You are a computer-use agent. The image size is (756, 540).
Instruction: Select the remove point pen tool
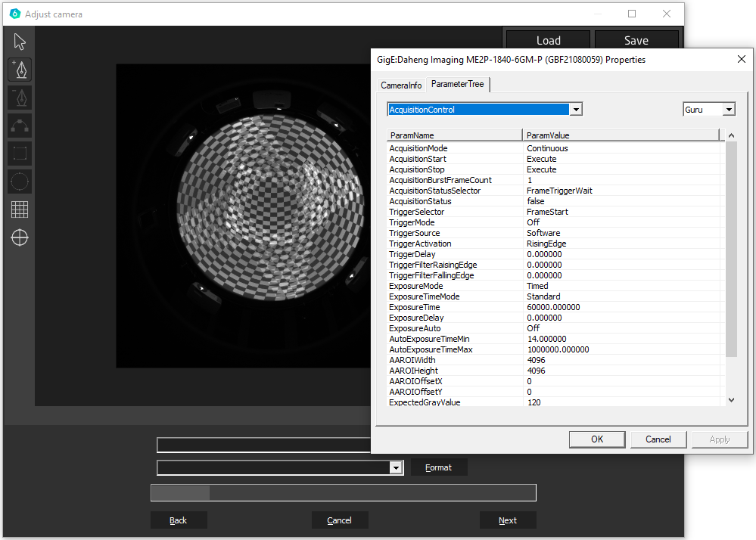pos(20,98)
